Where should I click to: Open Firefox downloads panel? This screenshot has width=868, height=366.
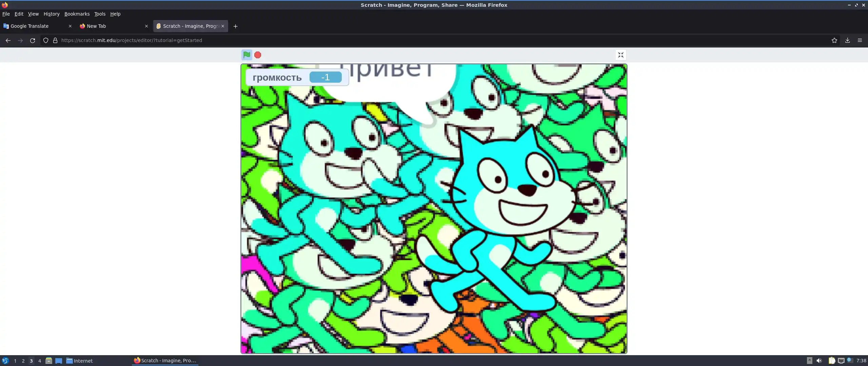847,40
